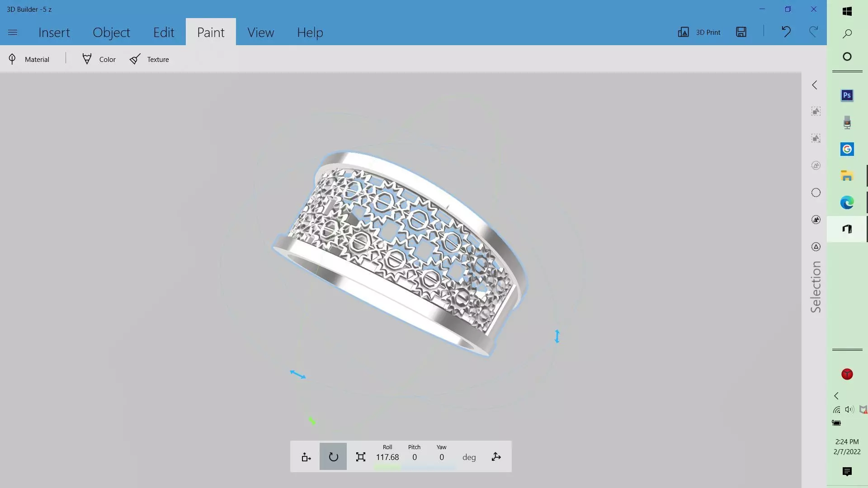Collapse the Selection panel chevron
This screenshot has height=488, width=868.
[x=815, y=85]
